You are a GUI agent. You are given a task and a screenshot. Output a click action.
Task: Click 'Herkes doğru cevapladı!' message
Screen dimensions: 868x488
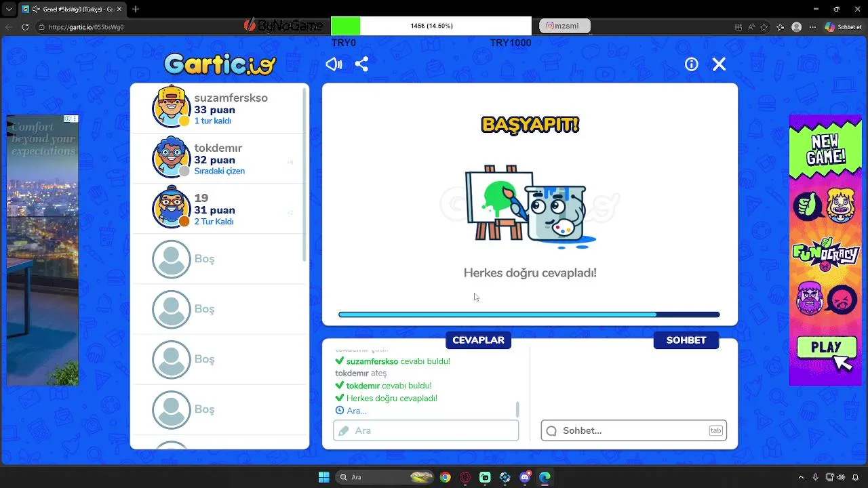click(x=530, y=273)
